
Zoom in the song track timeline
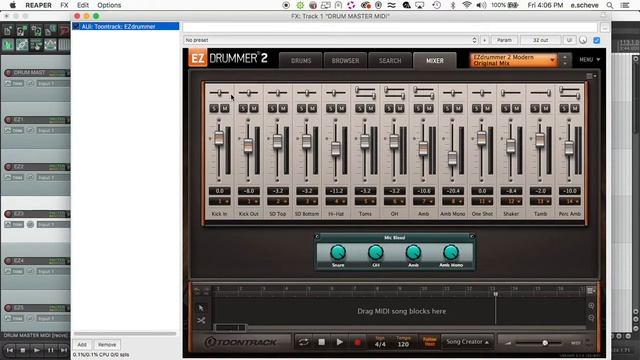[x=591, y=305]
